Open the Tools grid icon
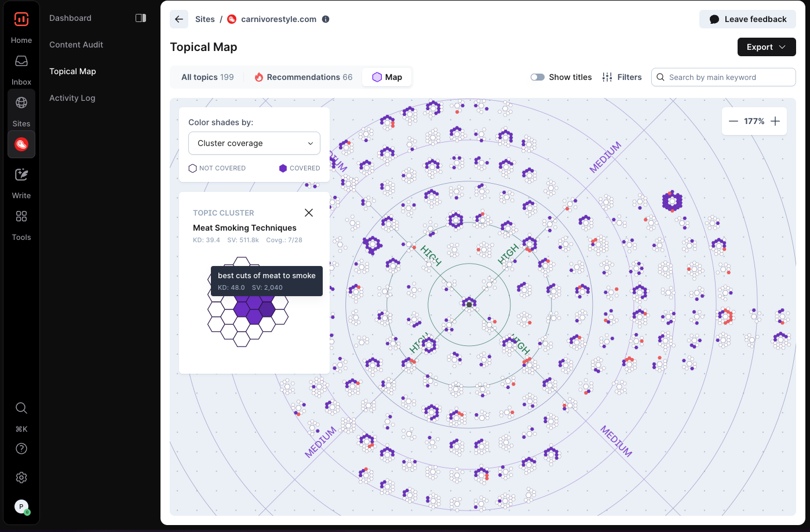Screen dimensions: 810x532 (21, 217)
